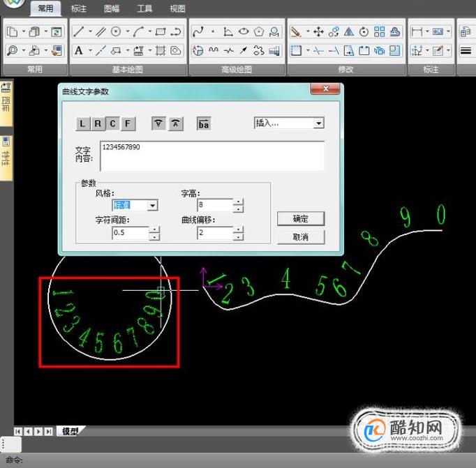Toggle the reverse text 'ba' button
The width and height of the screenshot is (476, 468).
pos(204,123)
